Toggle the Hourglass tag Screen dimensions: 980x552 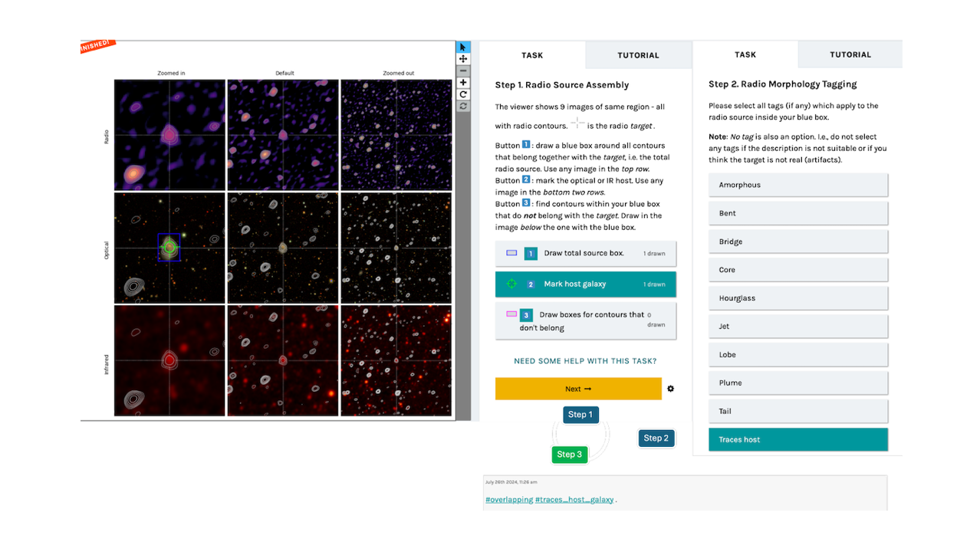pos(798,298)
